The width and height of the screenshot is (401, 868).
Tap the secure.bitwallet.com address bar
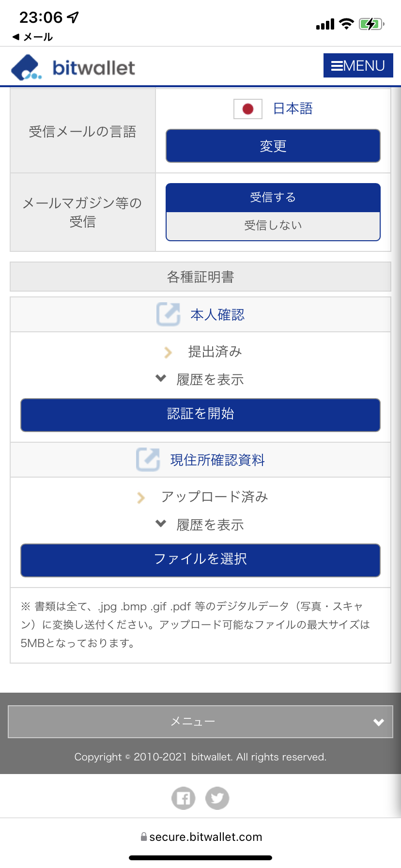[201, 837]
